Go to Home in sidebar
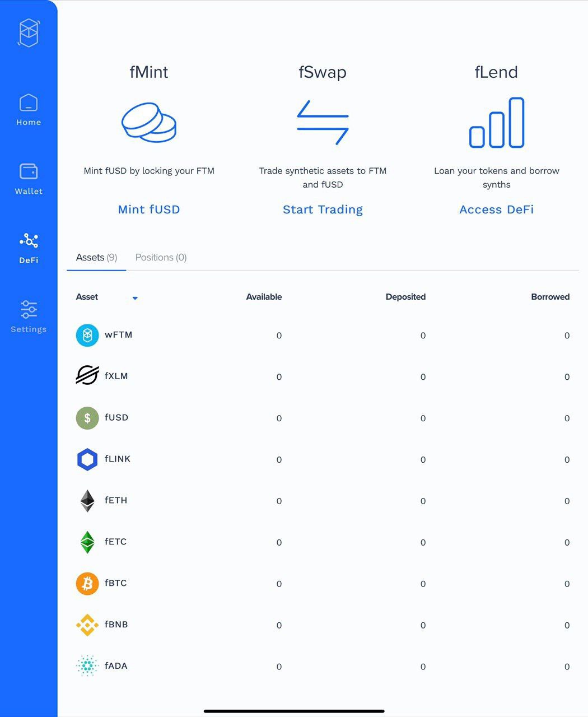This screenshot has width=588, height=717. coord(29,110)
